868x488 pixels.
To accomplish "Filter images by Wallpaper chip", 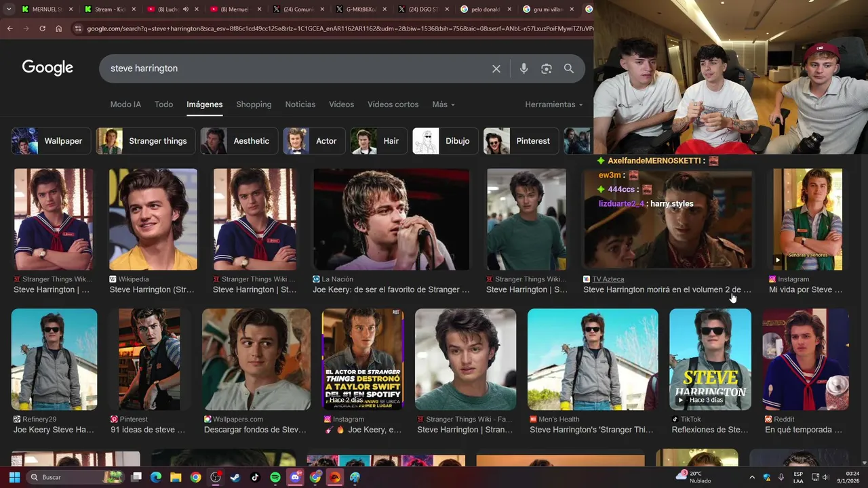I will (x=50, y=141).
